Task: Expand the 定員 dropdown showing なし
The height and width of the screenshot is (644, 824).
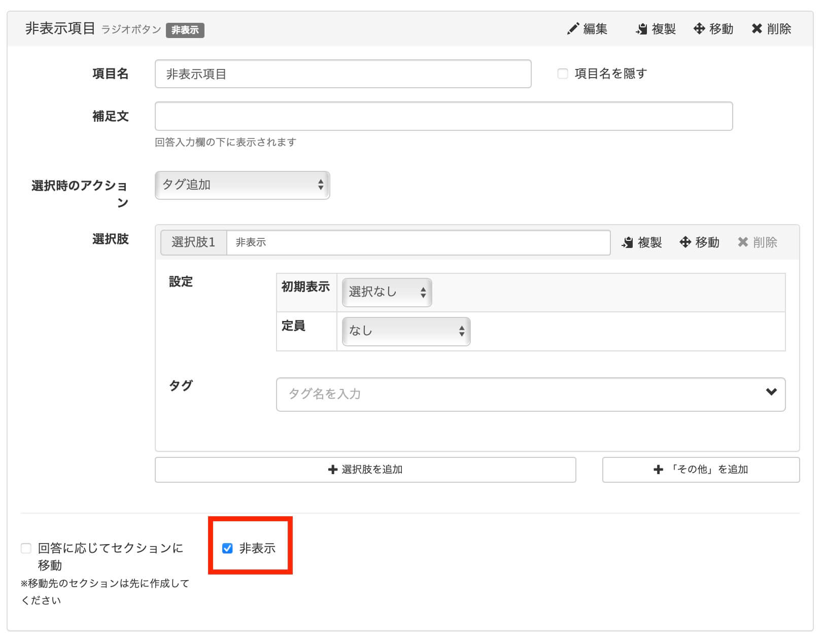Action: 406,331
